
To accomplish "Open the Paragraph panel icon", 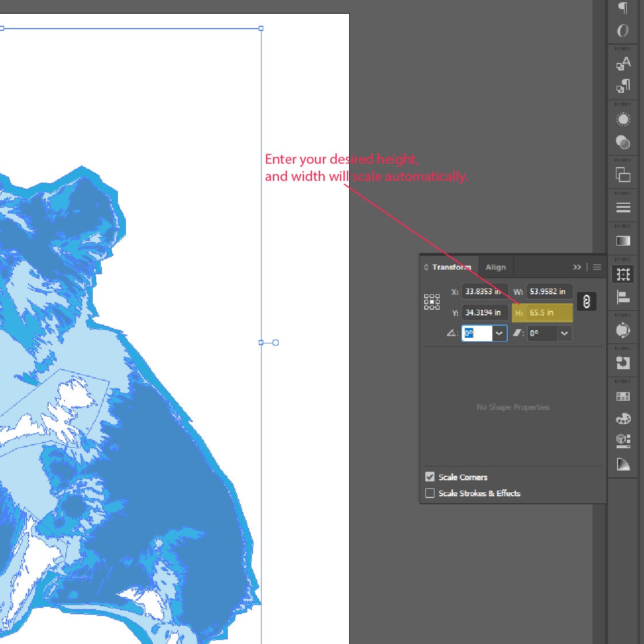I will (623, 8).
